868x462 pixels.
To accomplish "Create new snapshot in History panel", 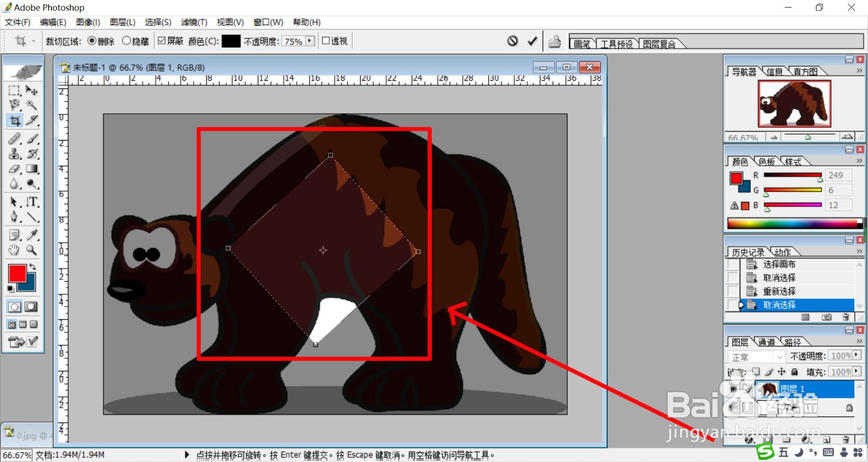I will pyautogui.click(x=826, y=317).
